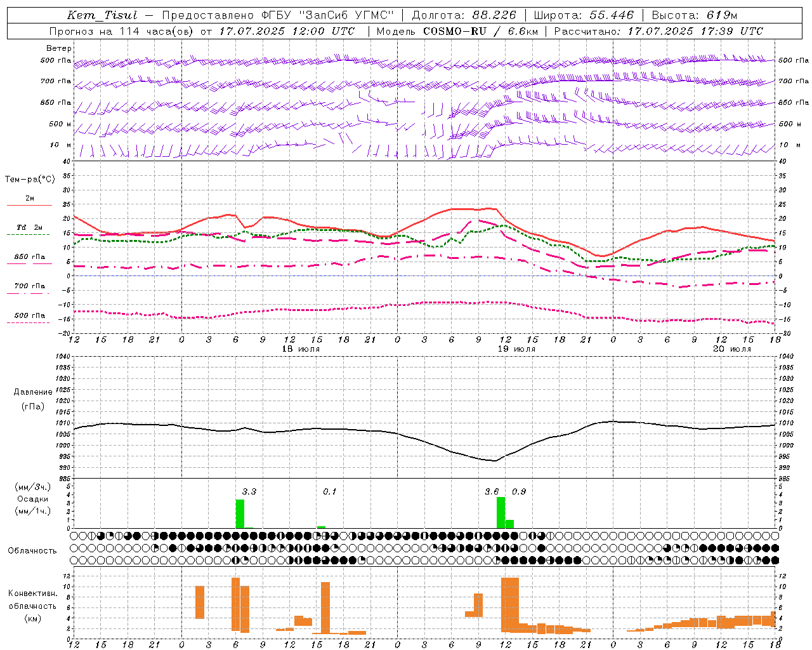
Task: Click the 'Рассчитано: 17.07.2025 17:39 UTC' timestamp
Action: click(x=658, y=31)
